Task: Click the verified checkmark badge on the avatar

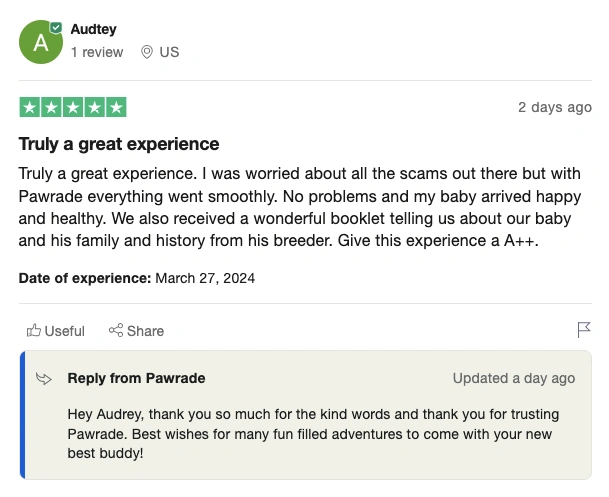Action: [x=56, y=27]
